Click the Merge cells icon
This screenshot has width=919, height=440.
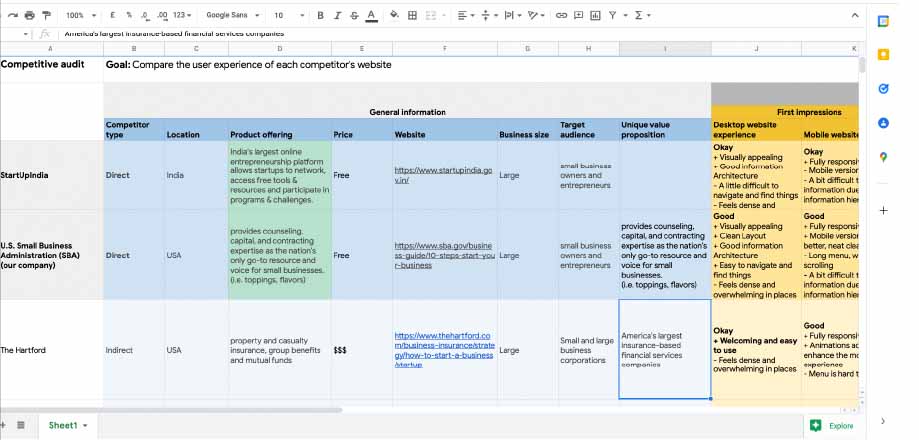pos(431,15)
